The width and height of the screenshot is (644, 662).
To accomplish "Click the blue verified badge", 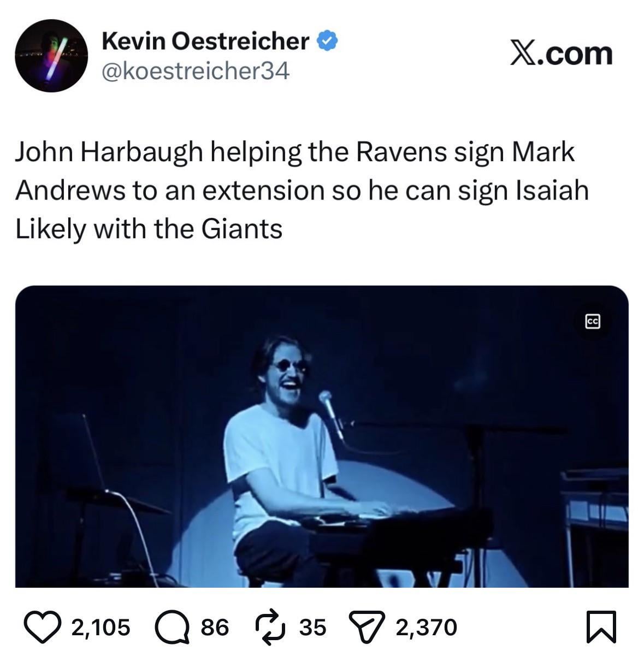I will click(x=327, y=42).
